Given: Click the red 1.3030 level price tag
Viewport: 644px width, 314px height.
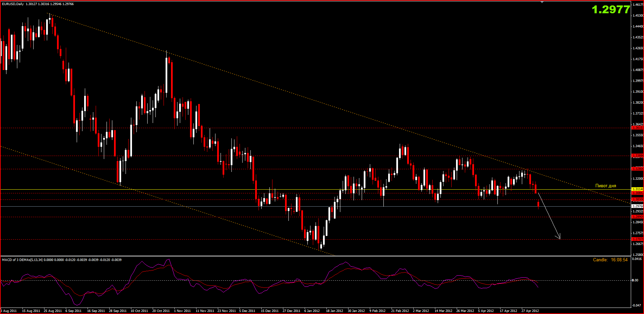Looking at the screenshot, I should pos(637,199).
